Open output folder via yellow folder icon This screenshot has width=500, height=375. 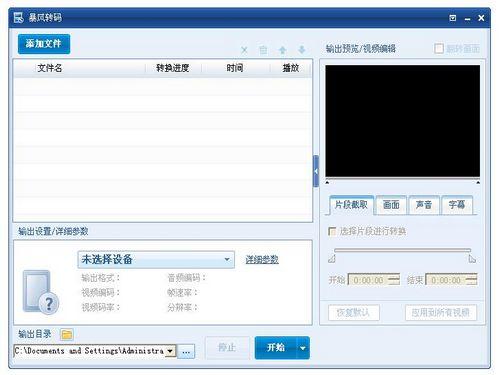tap(67, 334)
